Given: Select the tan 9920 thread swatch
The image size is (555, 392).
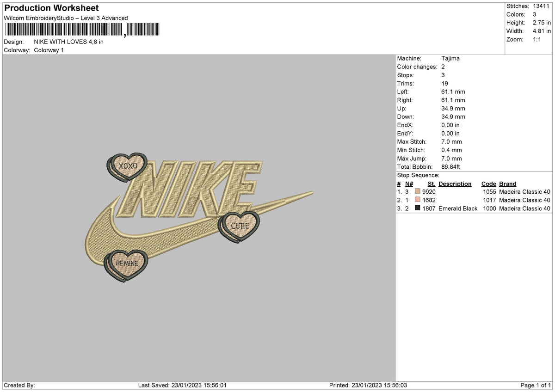Looking at the screenshot, I should 417,192.
